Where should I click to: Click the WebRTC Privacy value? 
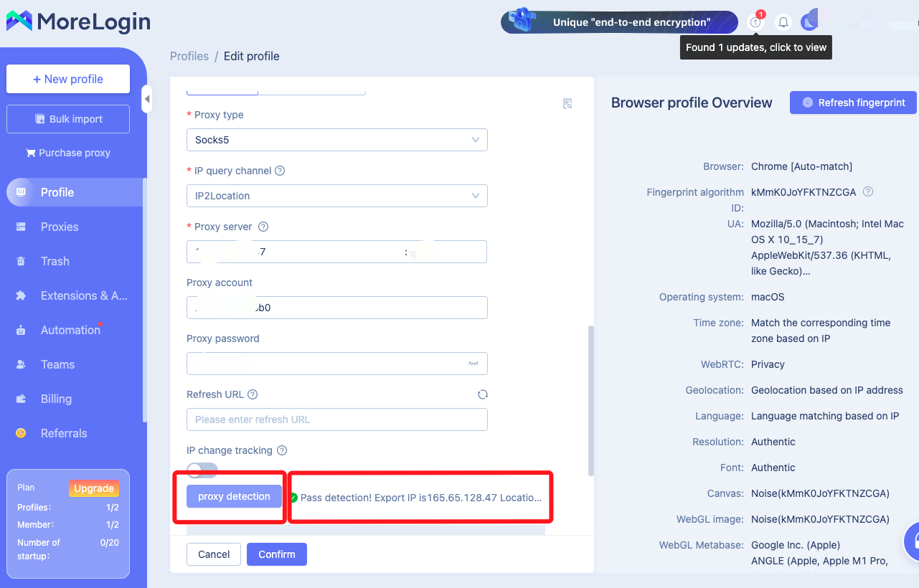coord(768,364)
